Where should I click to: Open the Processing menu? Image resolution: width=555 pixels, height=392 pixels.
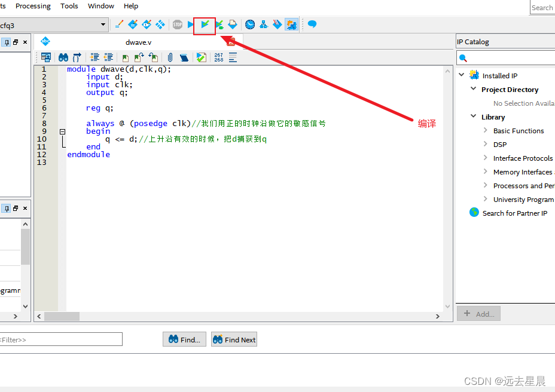(33, 6)
